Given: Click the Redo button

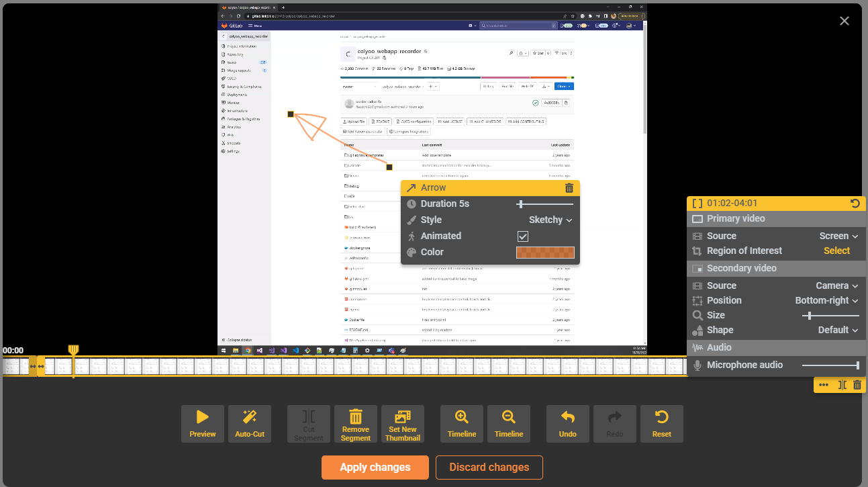Looking at the screenshot, I should pos(615,424).
